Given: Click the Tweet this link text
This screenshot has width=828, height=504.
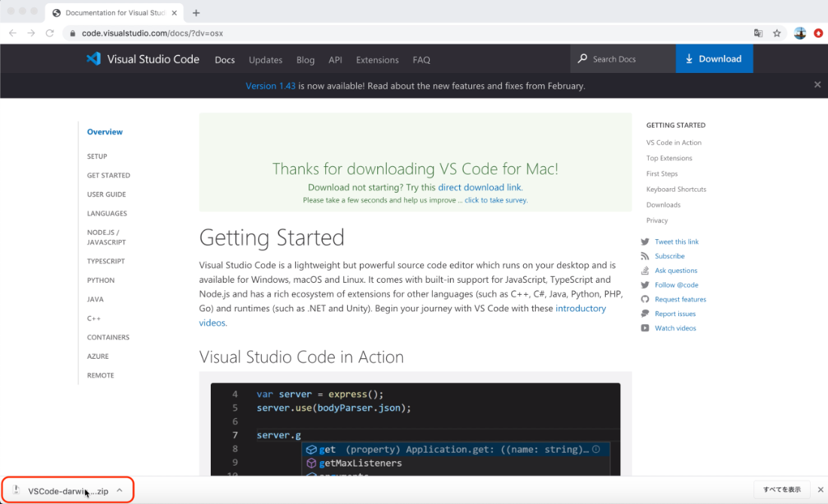Looking at the screenshot, I should click(677, 241).
